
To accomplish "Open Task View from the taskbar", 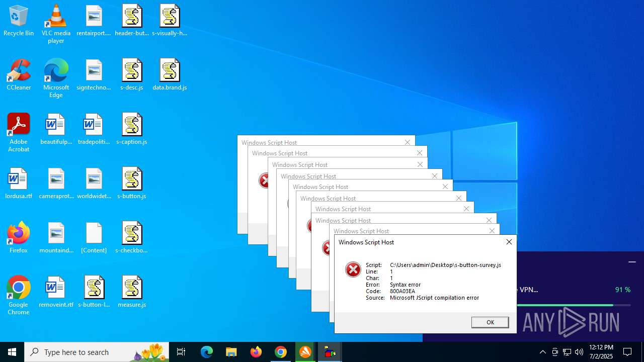I will (181, 352).
